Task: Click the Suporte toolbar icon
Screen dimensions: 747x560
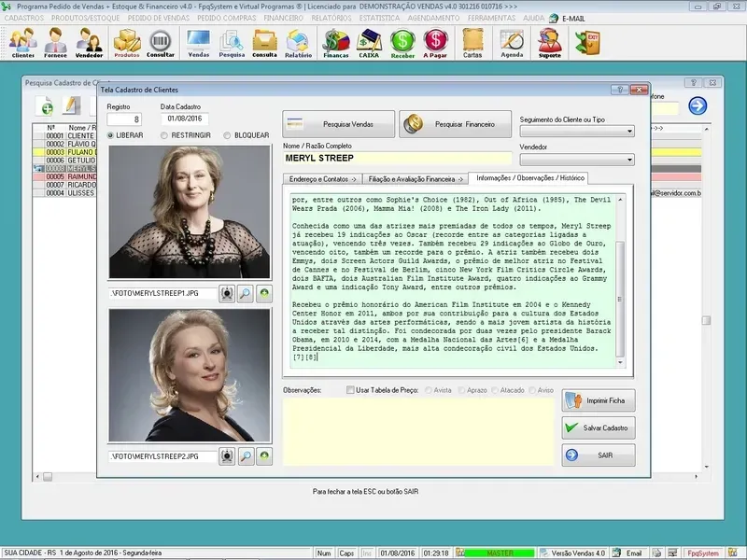Action: pyautogui.click(x=550, y=43)
